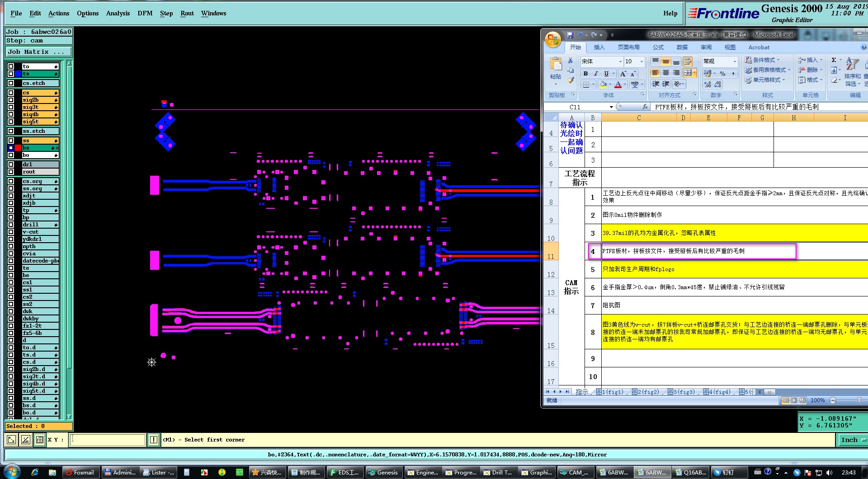Click the Excel zoom slider handle
Image resolution: width=868 pixels, height=479 pixels.
click(859, 400)
